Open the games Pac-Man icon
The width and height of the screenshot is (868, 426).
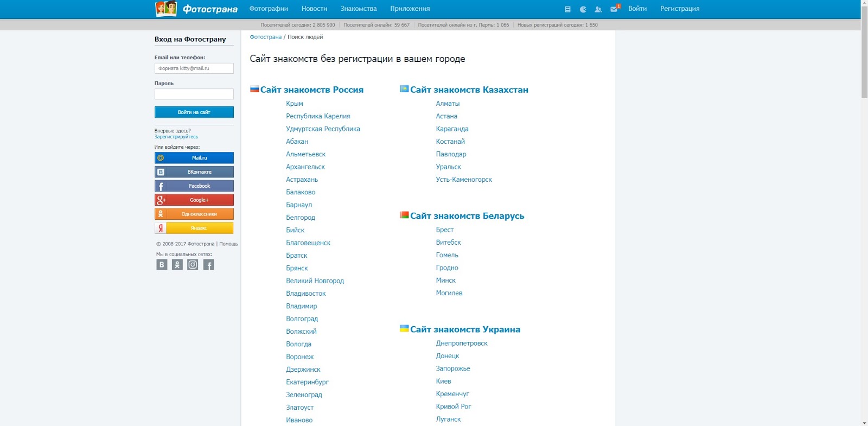click(x=583, y=9)
